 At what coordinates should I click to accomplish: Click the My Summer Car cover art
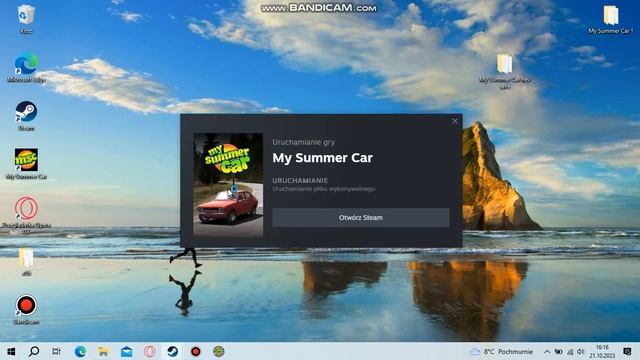click(x=228, y=185)
